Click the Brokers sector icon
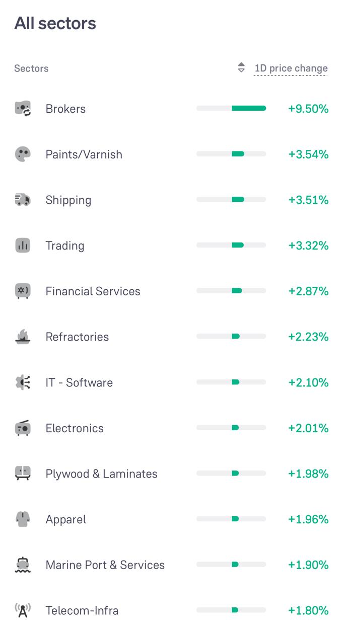This screenshot has width=343, height=644. (23, 109)
